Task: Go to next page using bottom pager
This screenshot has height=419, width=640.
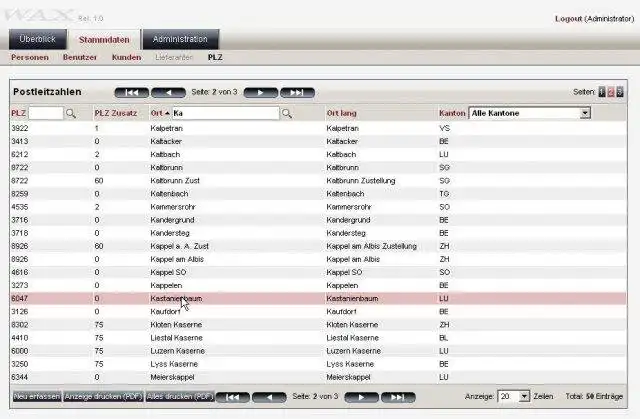Action: [362, 397]
